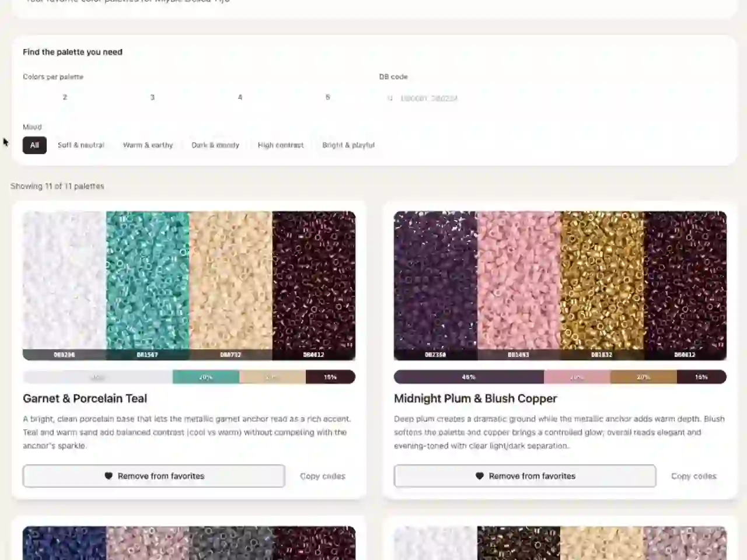This screenshot has width=747, height=560.
Task: Click the heart icon on Midnight Plum & Blush Copper
Action: 480,475
